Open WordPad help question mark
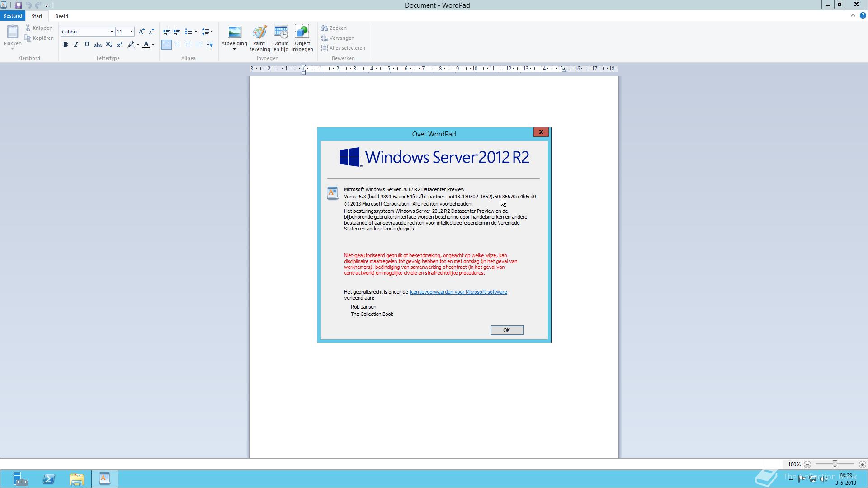This screenshot has height=488, width=868. 863,15
